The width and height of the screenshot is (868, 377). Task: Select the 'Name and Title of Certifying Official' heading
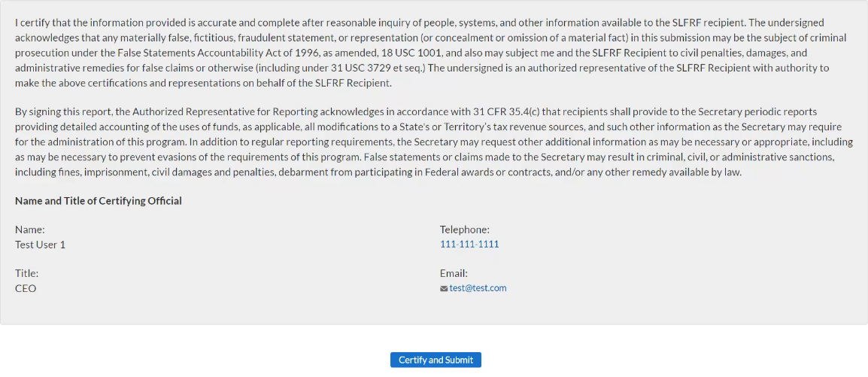[99, 201]
